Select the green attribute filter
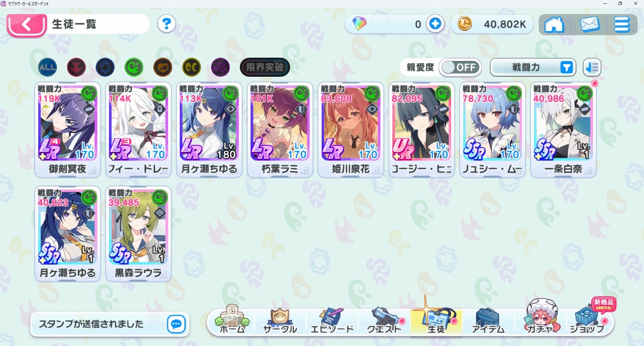 click(134, 67)
